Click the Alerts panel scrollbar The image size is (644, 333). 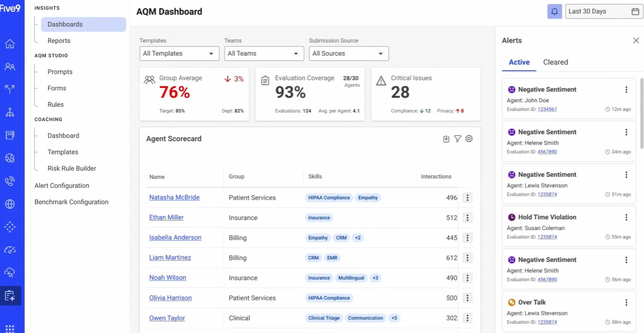642,113
